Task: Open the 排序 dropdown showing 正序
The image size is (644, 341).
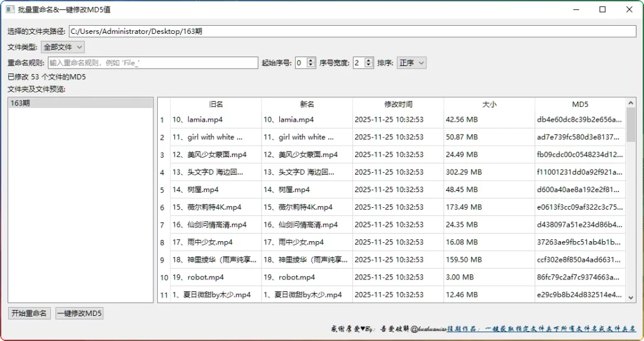Action: click(x=411, y=63)
